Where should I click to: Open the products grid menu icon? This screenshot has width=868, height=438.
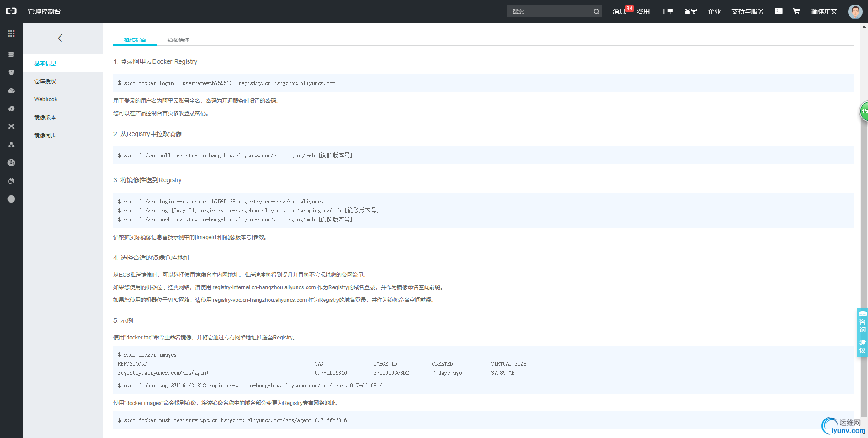pyautogui.click(x=11, y=33)
